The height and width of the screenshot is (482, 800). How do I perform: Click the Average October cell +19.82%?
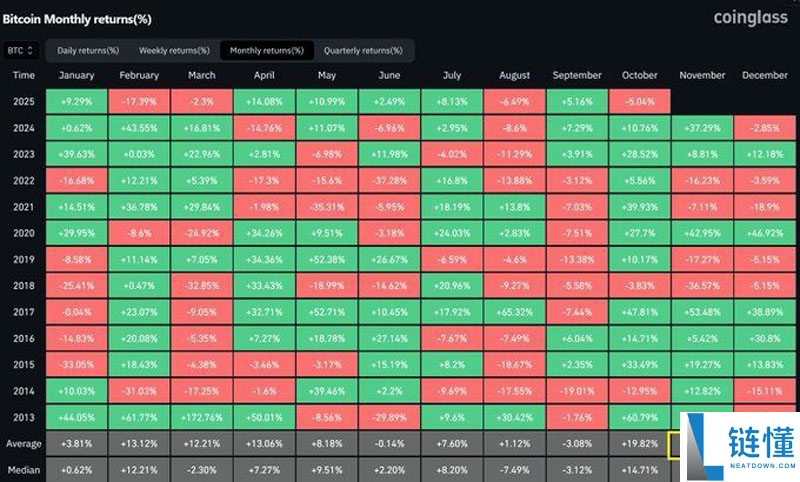coord(639,444)
